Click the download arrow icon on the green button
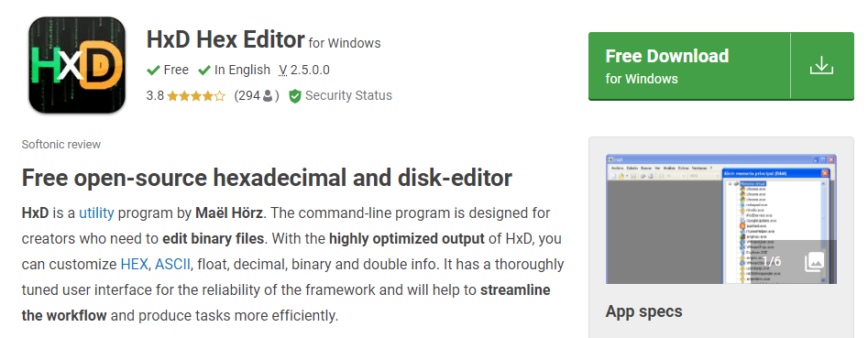 (x=821, y=66)
